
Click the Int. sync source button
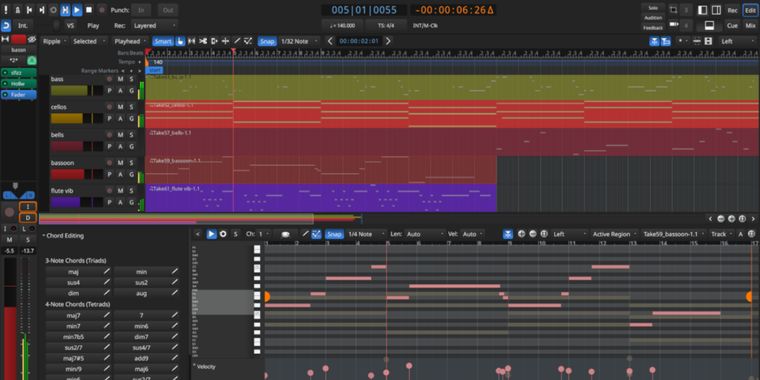point(23,25)
